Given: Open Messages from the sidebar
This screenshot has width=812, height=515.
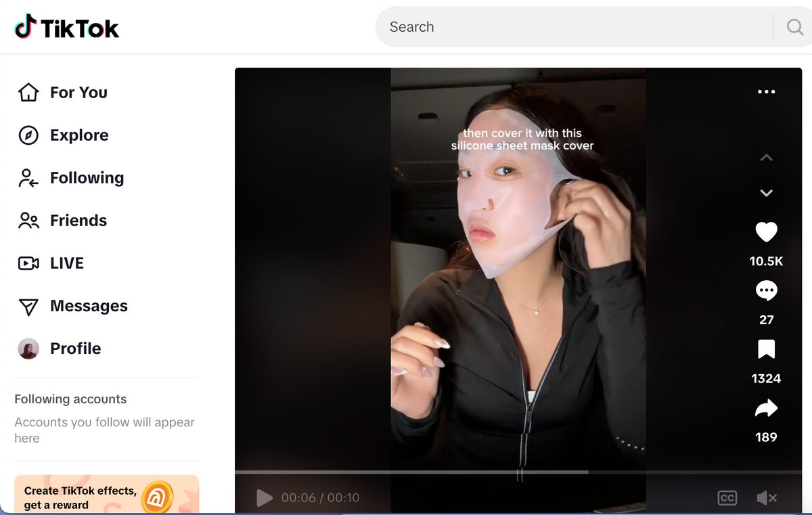Looking at the screenshot, I should [x=88, y=306].
